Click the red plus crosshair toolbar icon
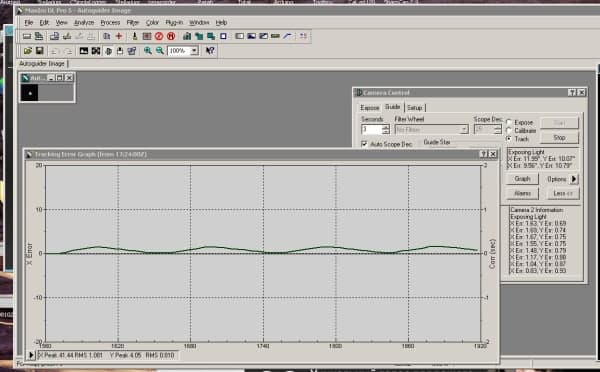 click(x=119, y=36)
